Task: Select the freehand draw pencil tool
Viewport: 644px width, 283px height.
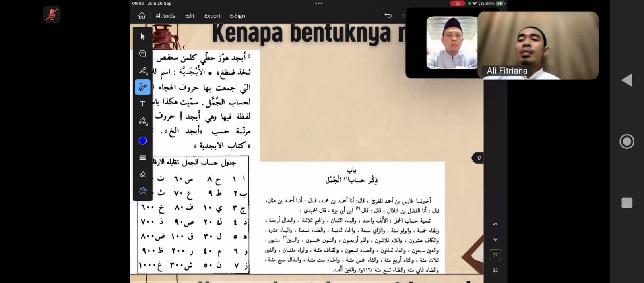Action: pyautogui.click(x=142, y=87)
